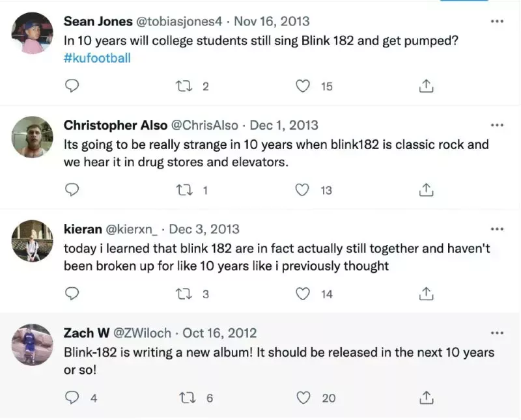Reply to Christopher Also's tweet
The width and height of the screenshot is (521, 420).
pyautogui.click(x=73, y=189)
